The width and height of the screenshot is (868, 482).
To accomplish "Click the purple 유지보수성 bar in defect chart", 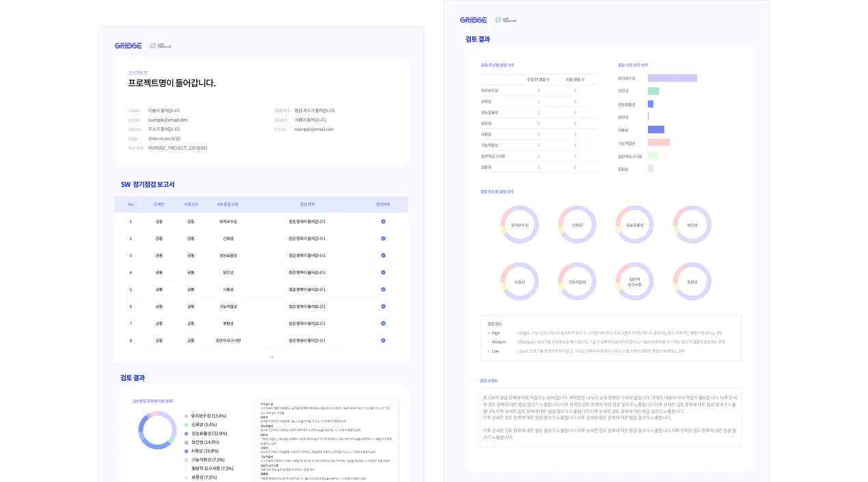I will 673,78.
